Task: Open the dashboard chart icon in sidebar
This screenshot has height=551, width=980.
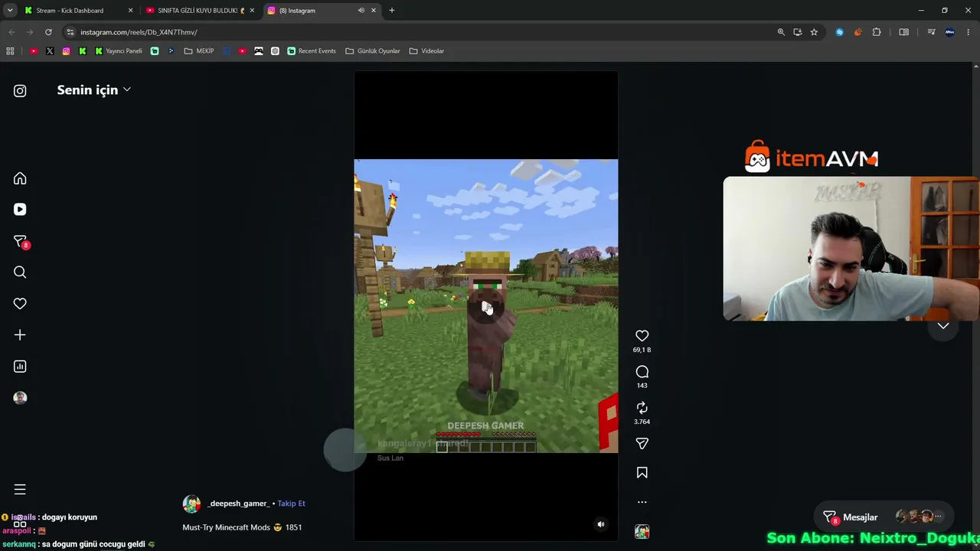Action: point(20,367)
